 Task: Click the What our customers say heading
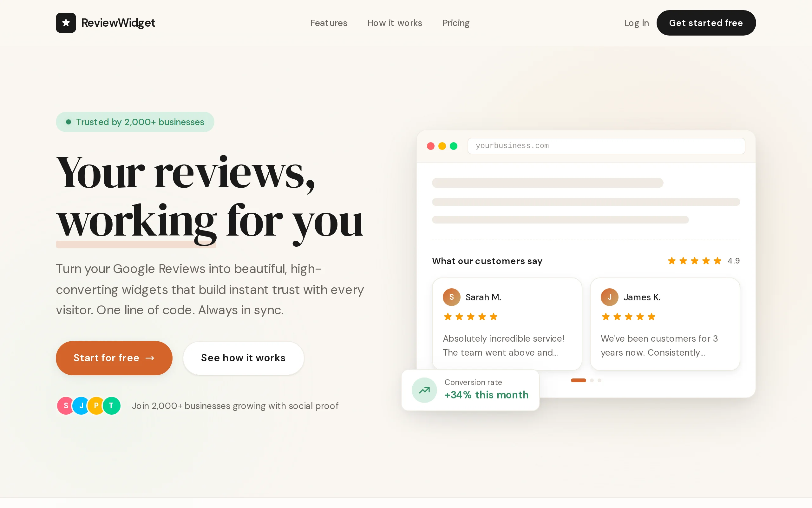[487, 261]
